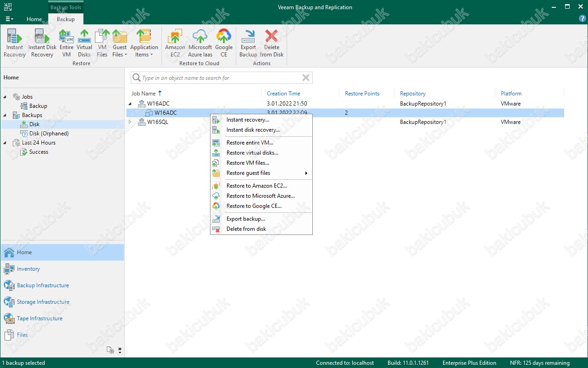Open the Home ribbon tab

pyautogui.click(x=34, y=19)
